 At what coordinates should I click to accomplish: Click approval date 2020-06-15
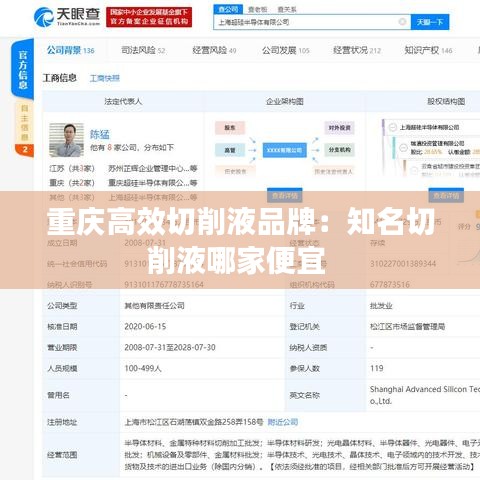click(145, 326)
